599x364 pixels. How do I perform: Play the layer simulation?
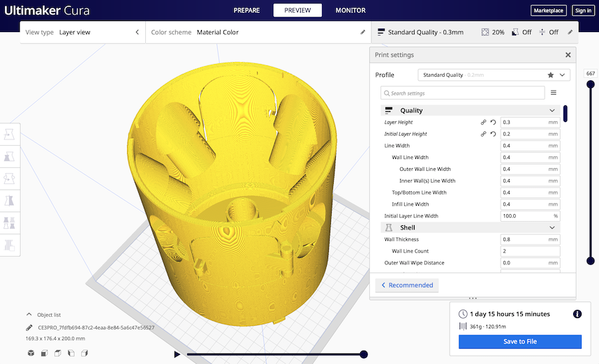(177, 354)
